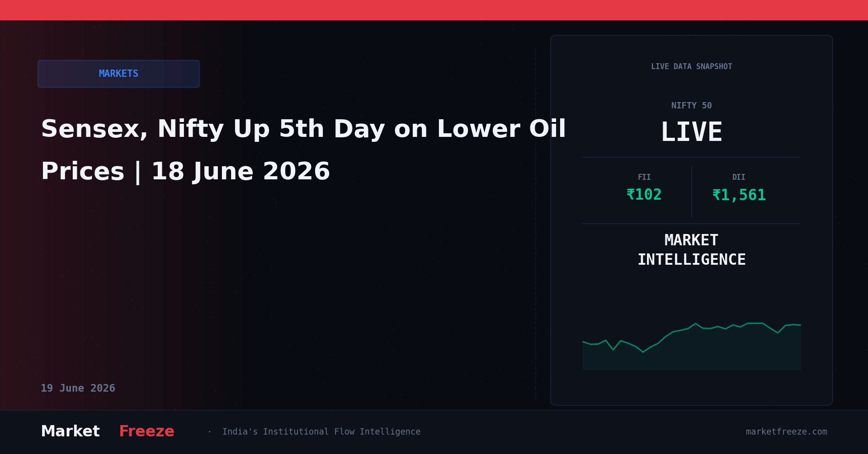Click the NIFTY 50 label
The height and width of the screenshot is (454, 868).
(x=691, y=106)
